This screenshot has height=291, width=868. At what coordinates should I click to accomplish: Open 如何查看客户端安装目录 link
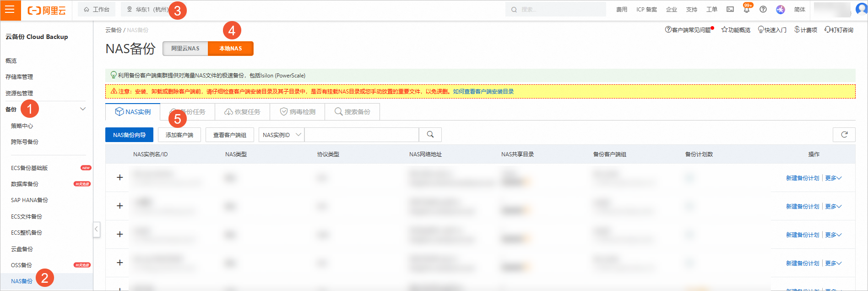click(x=483, y=92)
